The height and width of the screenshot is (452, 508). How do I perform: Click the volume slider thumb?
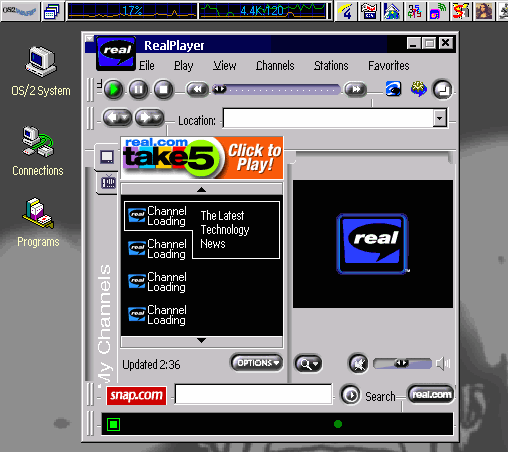[401, 363]
